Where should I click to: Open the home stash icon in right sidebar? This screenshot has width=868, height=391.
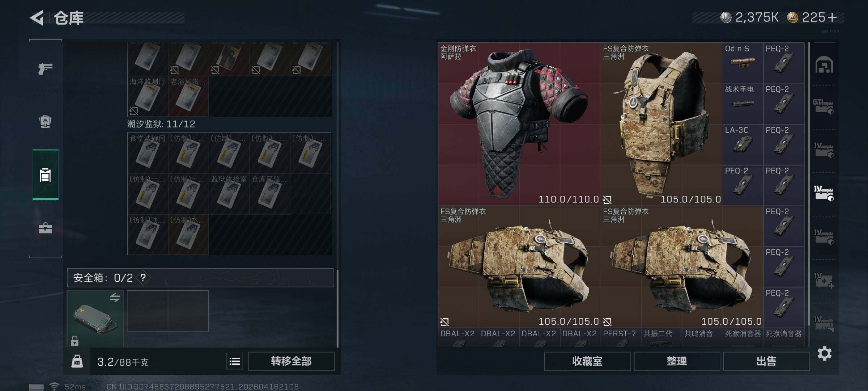click(x=824, y=65)
